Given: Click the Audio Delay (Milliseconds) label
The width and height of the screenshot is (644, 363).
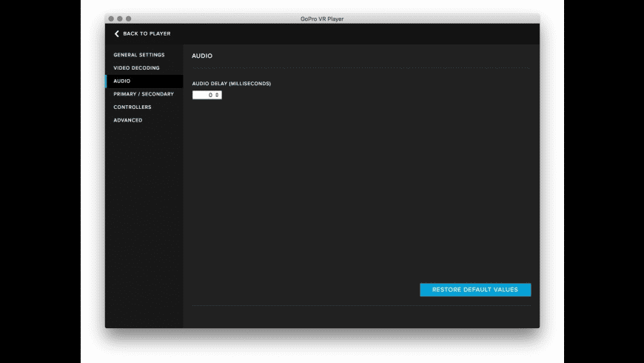Looking at the screenshot, I should click(232, 84).
